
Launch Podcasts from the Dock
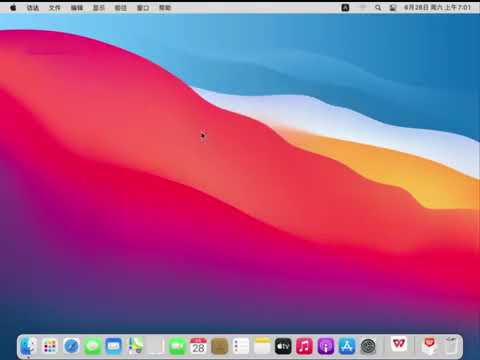click(x=326, y=346)
